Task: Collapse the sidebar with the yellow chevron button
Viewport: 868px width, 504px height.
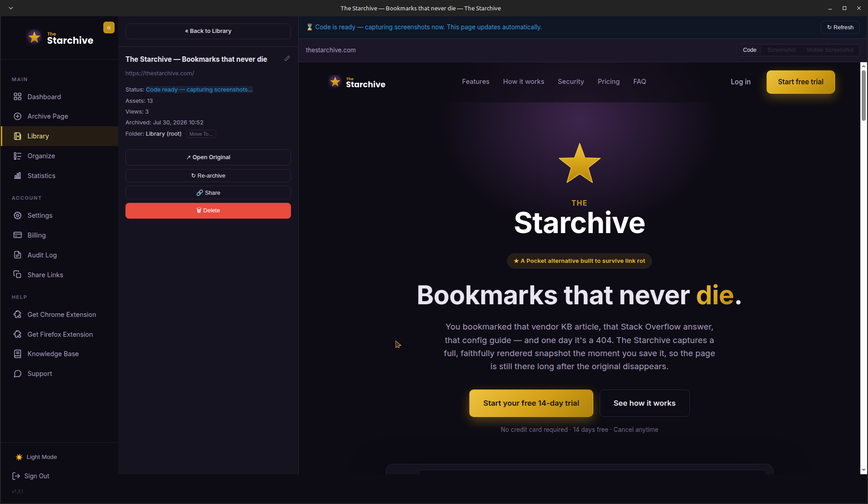Action: (109, 27)
